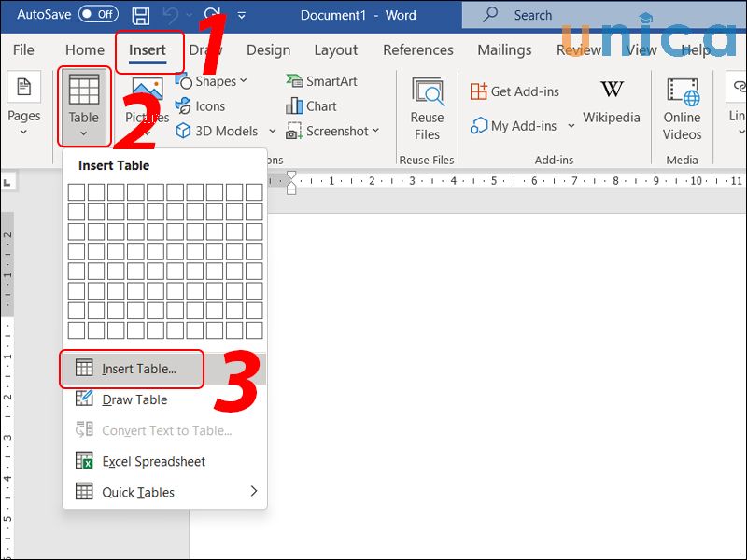Screen dimensions: 747x560
Task: Switch to the Layout tab
Action: pos(336,50)
